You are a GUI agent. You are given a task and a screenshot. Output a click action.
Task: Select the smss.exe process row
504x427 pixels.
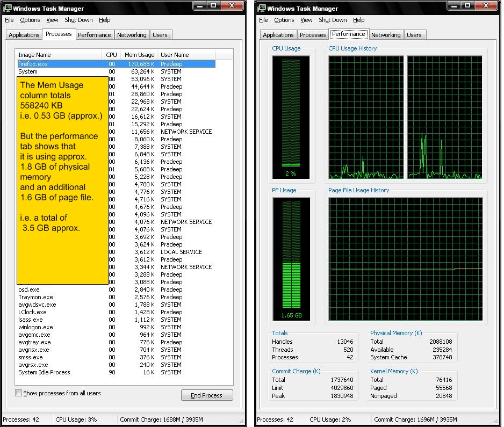tap(117, 357)
